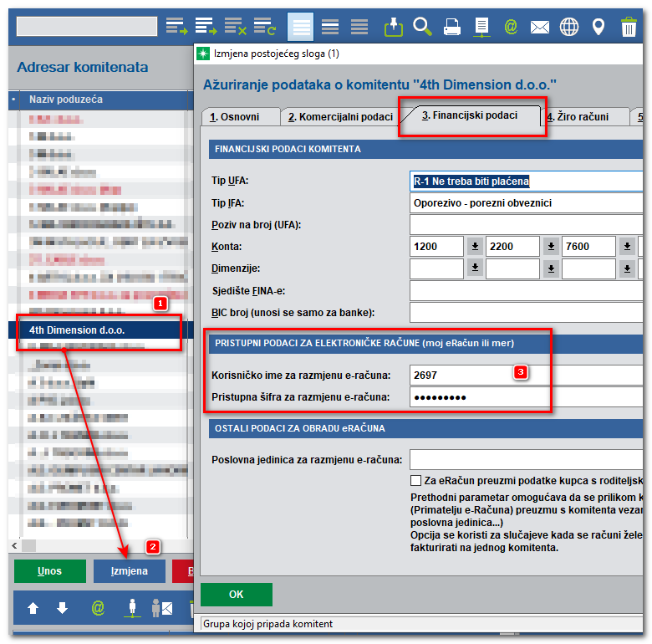Click the printer icon in toolbar
Image resolution: width=652 pixels, height=644 pixels.
tap(452, 27)
